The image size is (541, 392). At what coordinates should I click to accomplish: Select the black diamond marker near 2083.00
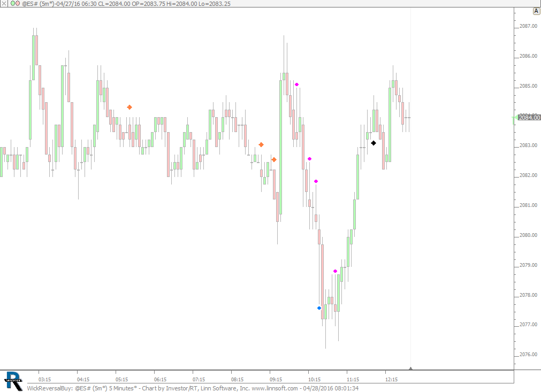tap(374, 143)
